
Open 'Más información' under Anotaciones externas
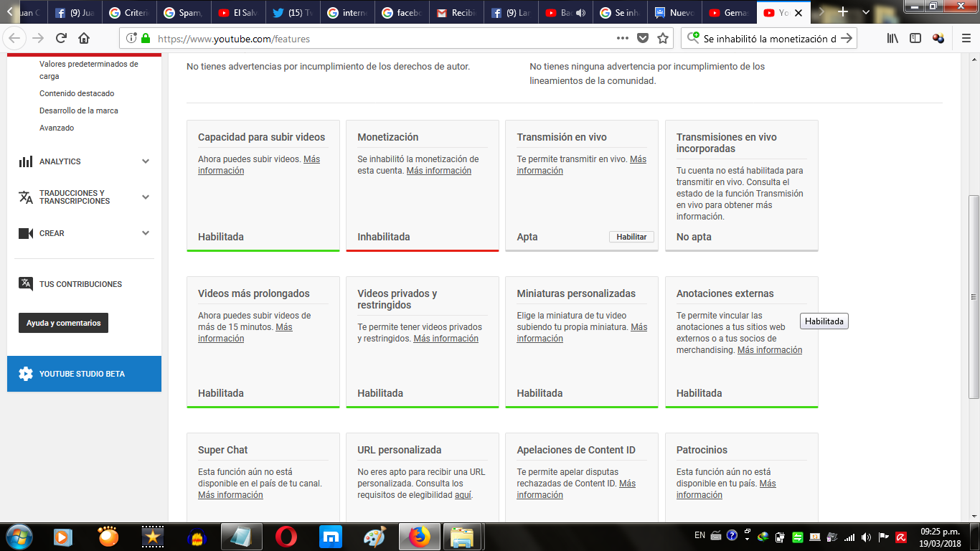(770, 350)
